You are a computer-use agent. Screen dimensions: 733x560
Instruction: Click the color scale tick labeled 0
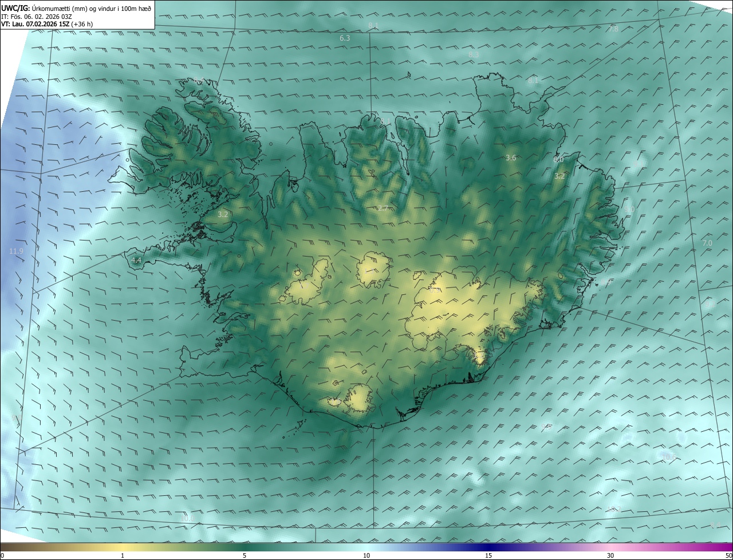tap(2, 556)
